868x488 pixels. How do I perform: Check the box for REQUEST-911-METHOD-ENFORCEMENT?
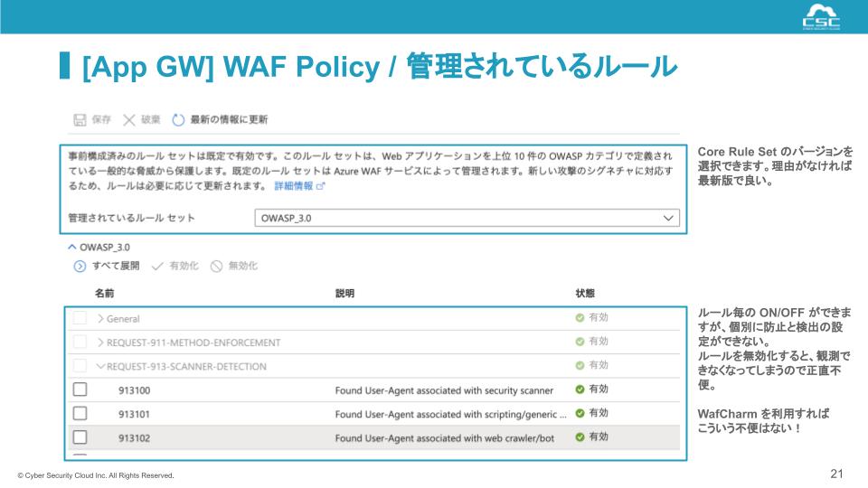click(x=80, y=342)
